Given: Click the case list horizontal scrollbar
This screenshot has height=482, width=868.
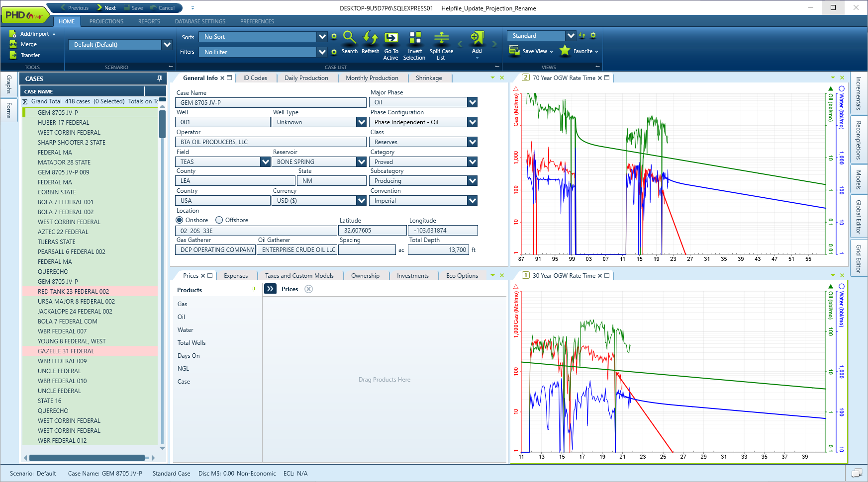Looking at the screenshot, I should click(88, 458).
